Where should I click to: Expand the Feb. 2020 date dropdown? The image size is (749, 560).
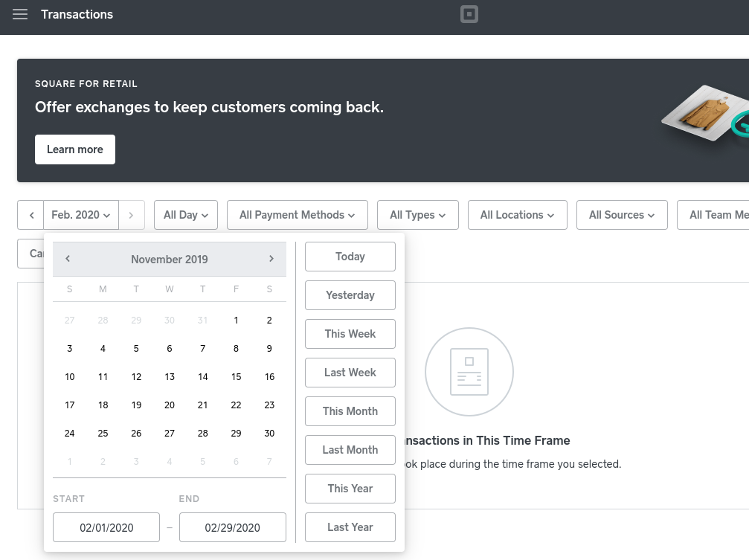pyautogui.click(x=81, y=215)
